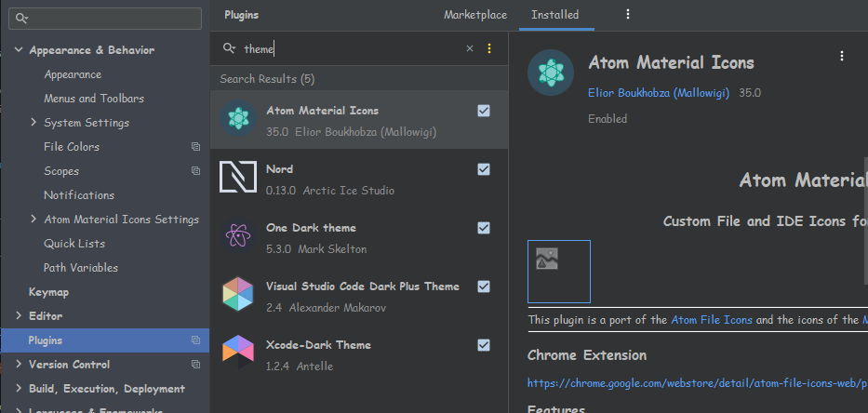Expand the Version Control settings node
The image size is (868, 413).
[19, 365]
